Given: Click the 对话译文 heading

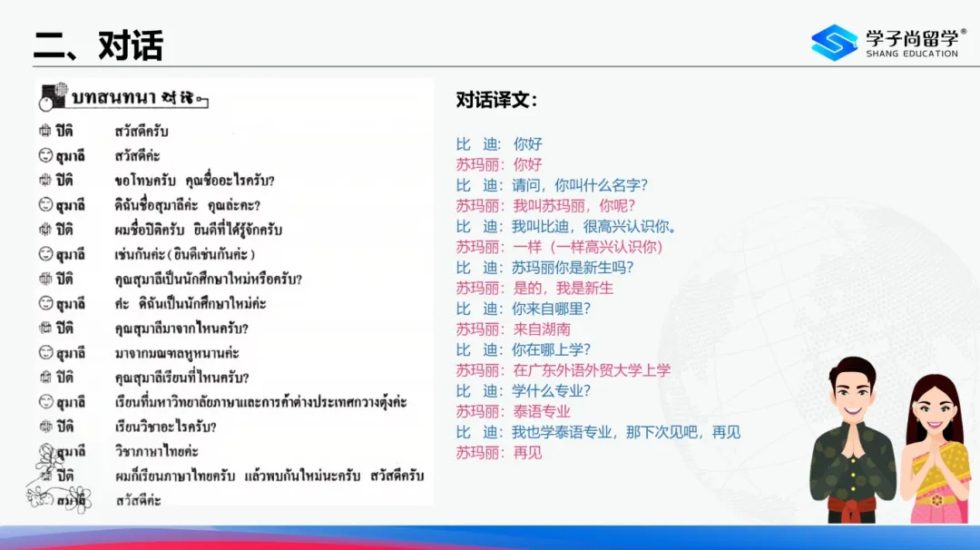Looking at the screenshot, I should pos(496,101).
